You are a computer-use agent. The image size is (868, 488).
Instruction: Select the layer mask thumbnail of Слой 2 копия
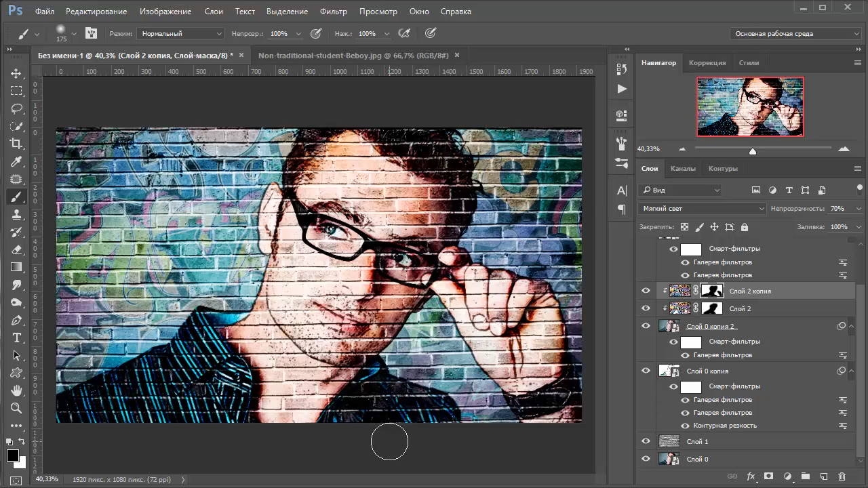tap(713, 291)
